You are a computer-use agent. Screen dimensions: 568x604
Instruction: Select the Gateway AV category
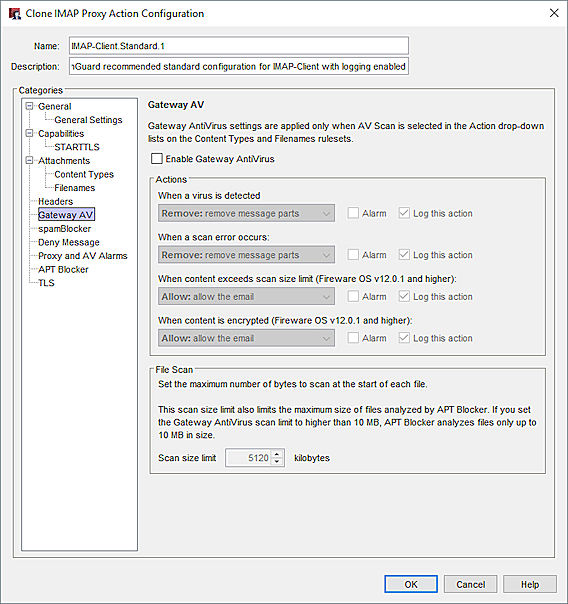coord(66,215)
